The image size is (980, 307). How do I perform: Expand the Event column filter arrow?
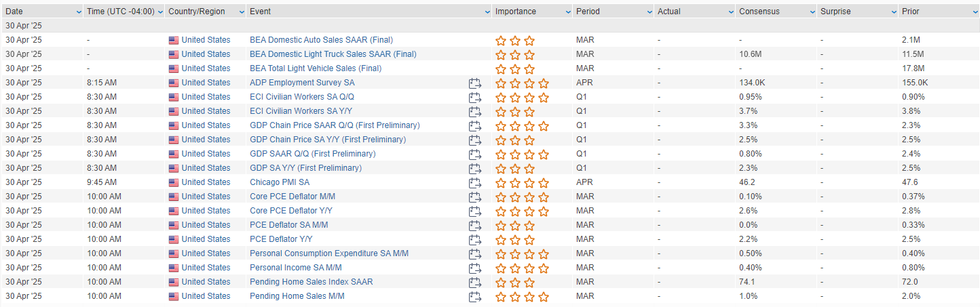tap(487, 12)
